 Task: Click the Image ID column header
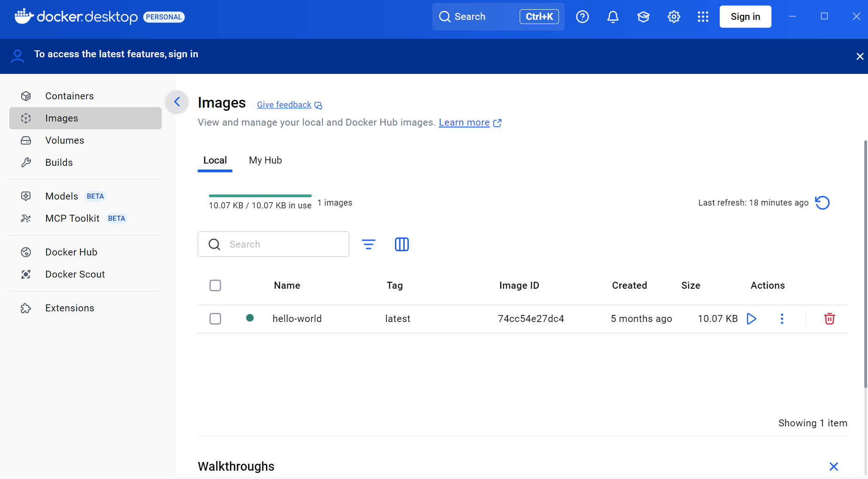tap(519, 285)
